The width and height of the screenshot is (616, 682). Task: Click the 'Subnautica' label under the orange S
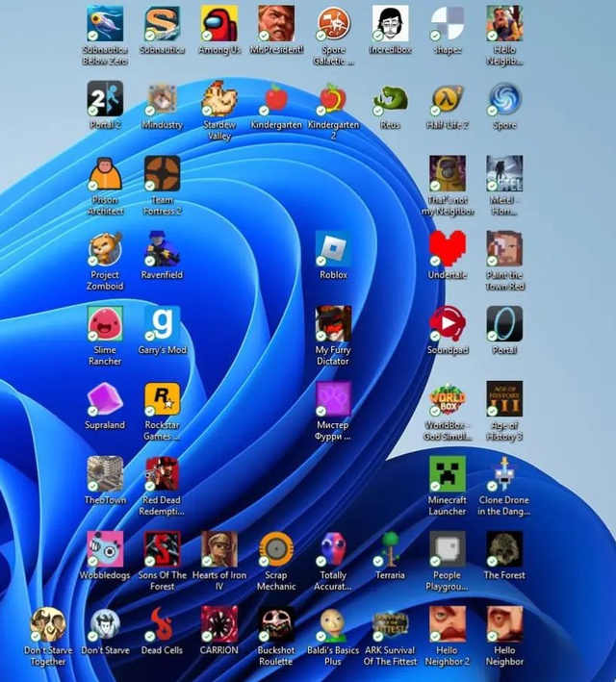[x=162, y=50]
